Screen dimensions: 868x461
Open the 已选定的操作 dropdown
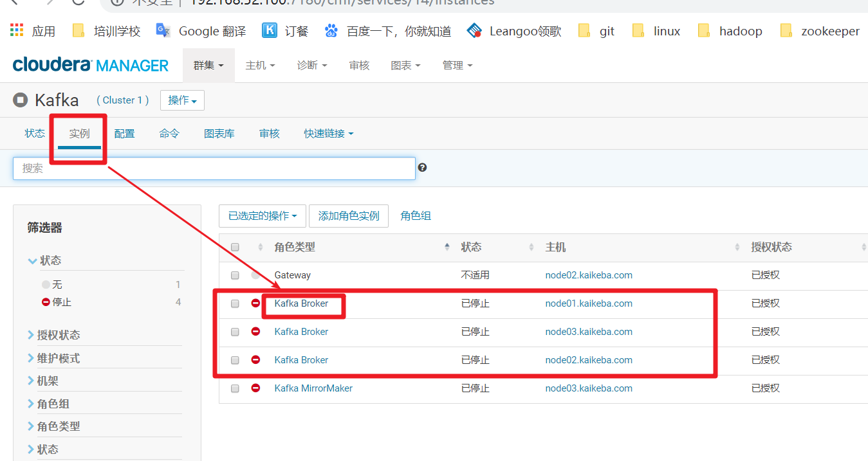[x=263, y=216]
